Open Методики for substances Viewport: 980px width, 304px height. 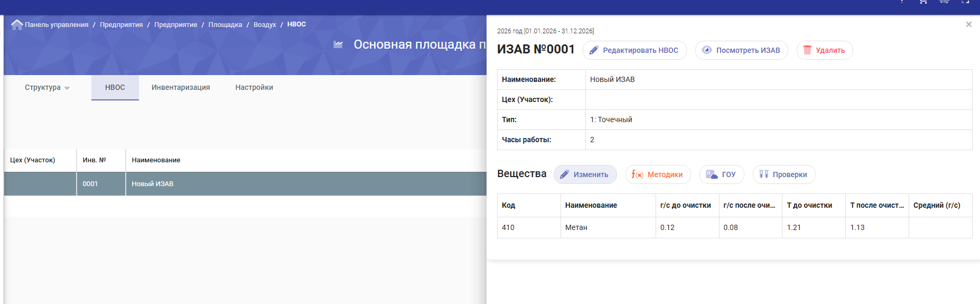point(658,174)
